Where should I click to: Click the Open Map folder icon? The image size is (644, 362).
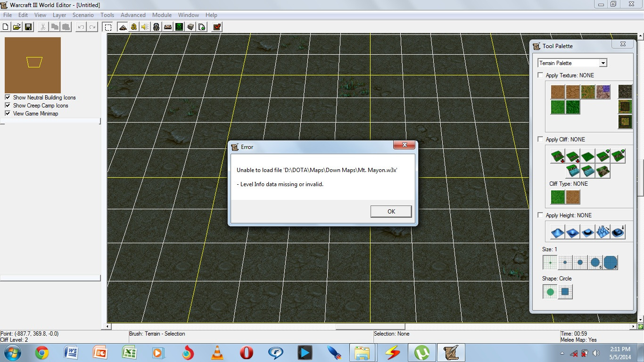click(17, 27)
